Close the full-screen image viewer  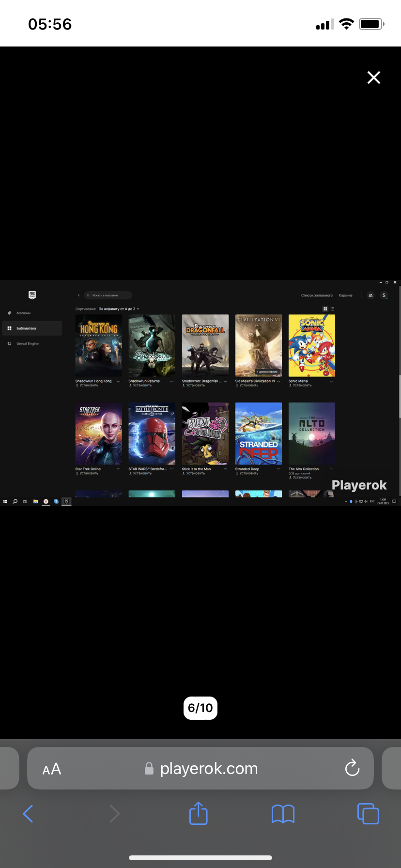373,77
